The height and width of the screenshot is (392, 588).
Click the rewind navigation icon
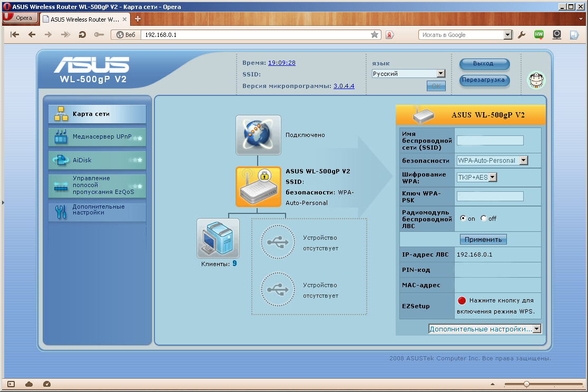[x=15, y=35]
